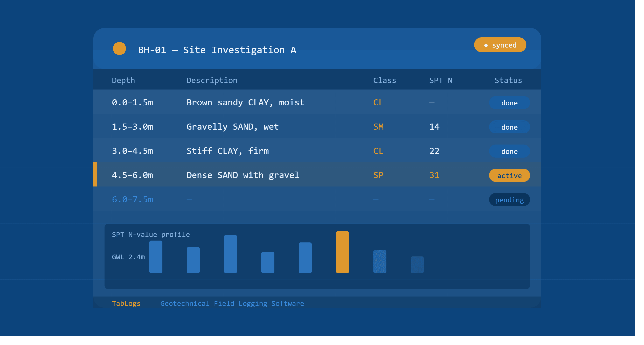Select the pending 6.0–7.5m depth row
The image size is (644, 345).
tap(317, 199)
